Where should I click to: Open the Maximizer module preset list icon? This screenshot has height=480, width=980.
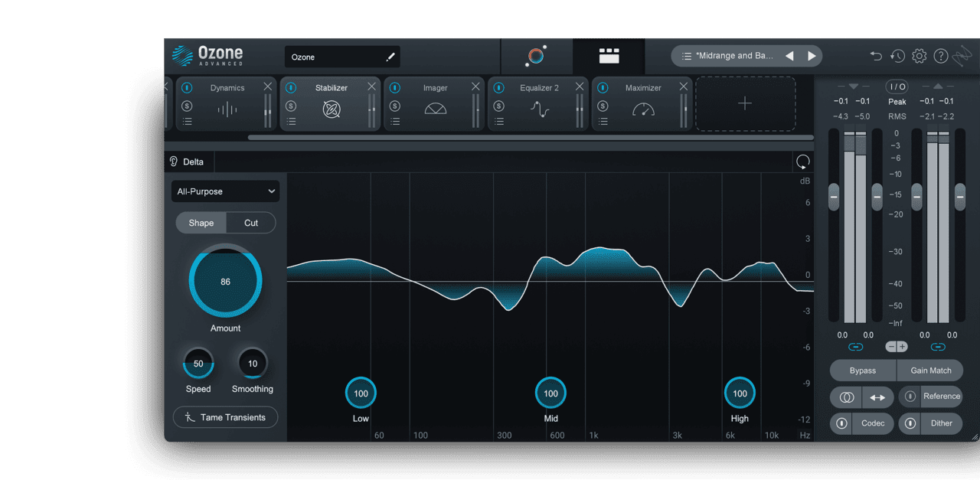603,121
